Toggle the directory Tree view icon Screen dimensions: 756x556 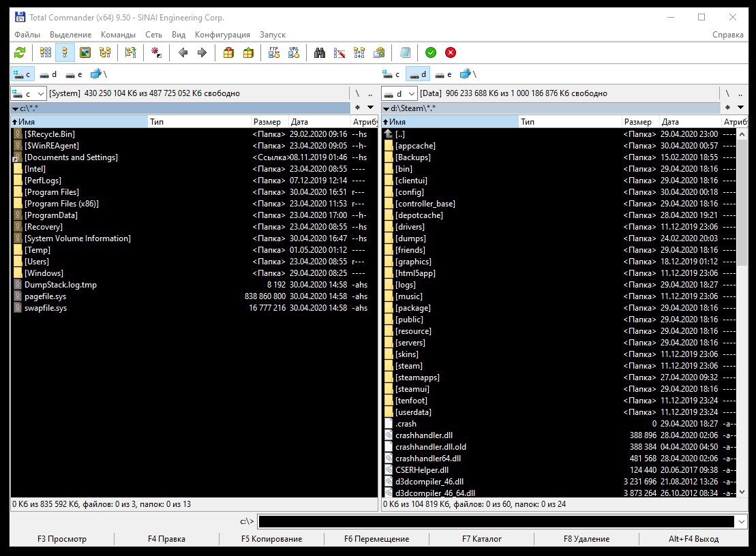(x=105, y=52)
